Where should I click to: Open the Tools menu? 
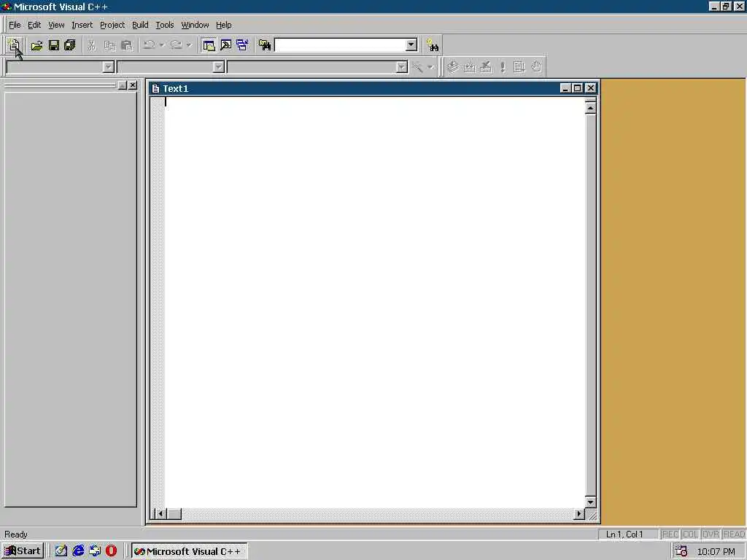[165, 25]
